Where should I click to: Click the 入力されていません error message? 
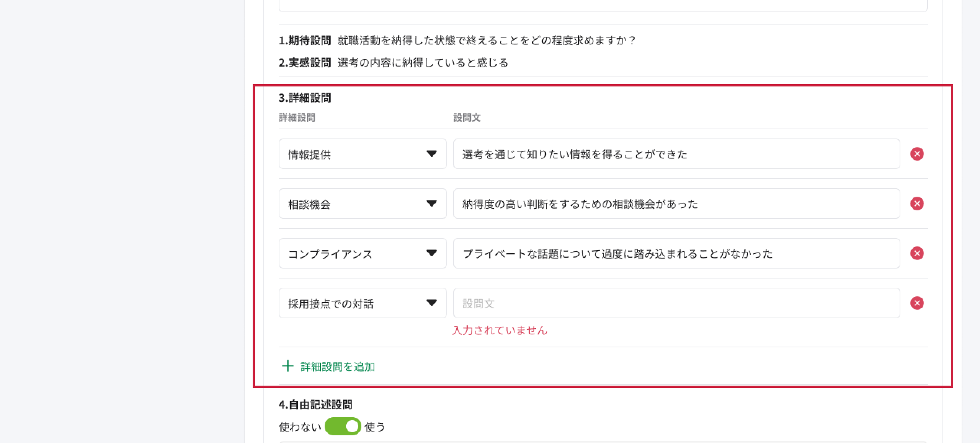500,331
